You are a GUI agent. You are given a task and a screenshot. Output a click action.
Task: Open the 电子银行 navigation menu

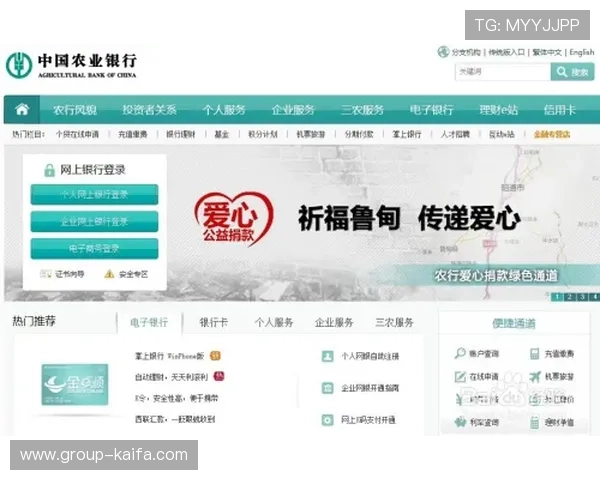click(432, 110)
